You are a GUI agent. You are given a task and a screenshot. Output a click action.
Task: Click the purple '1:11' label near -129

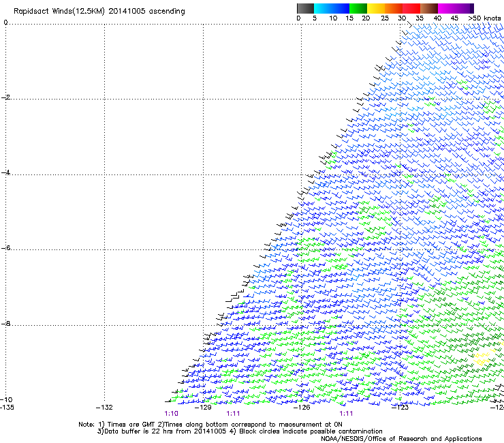tap(233, 414)
